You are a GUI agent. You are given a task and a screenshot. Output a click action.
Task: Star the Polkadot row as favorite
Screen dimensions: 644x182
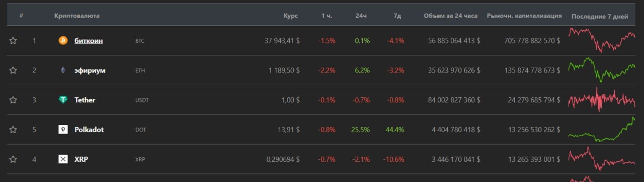point(13,130)
